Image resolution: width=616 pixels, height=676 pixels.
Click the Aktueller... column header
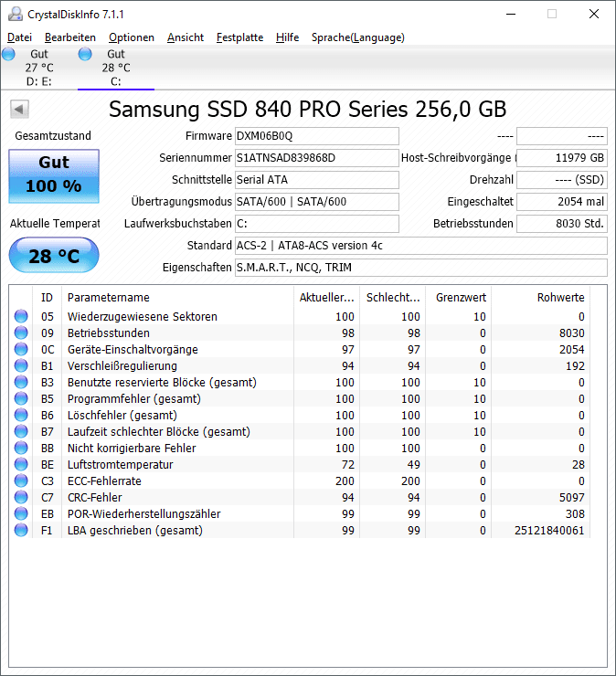tap(327, 298)
